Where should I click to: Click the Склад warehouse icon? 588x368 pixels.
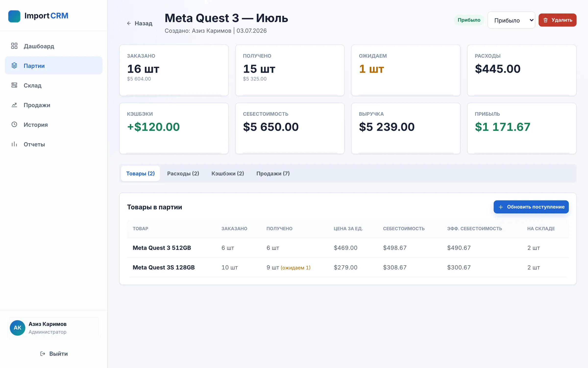point(14,85)
